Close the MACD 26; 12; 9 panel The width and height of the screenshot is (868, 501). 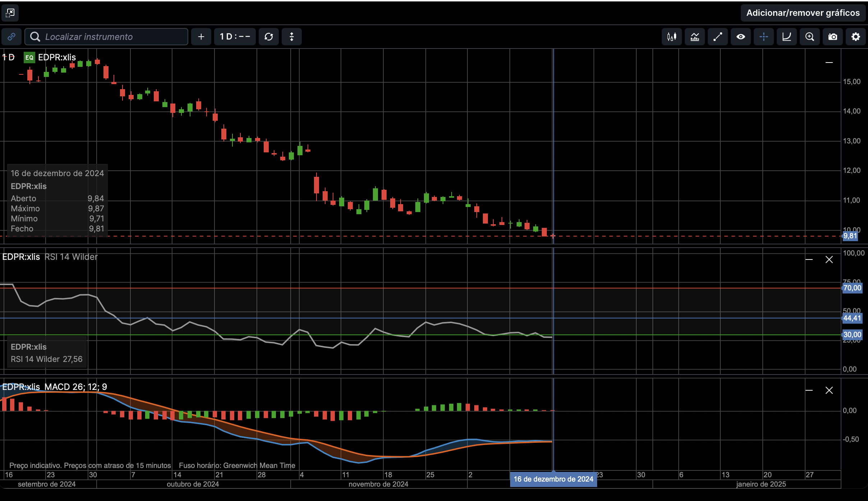click(829, 390)
